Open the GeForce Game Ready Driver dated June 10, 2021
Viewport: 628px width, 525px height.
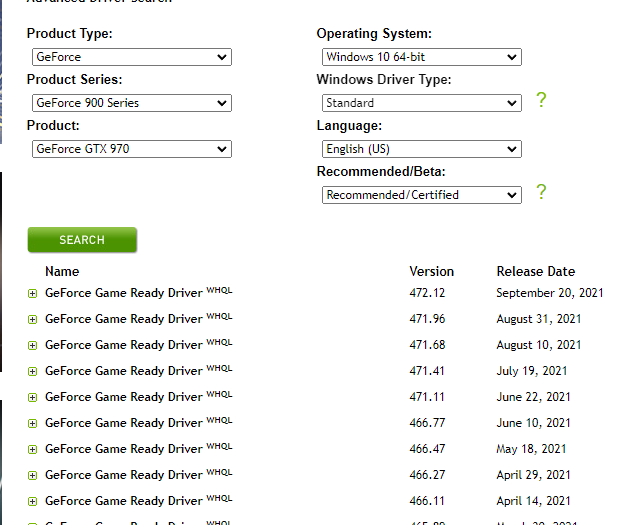point(139,423)
